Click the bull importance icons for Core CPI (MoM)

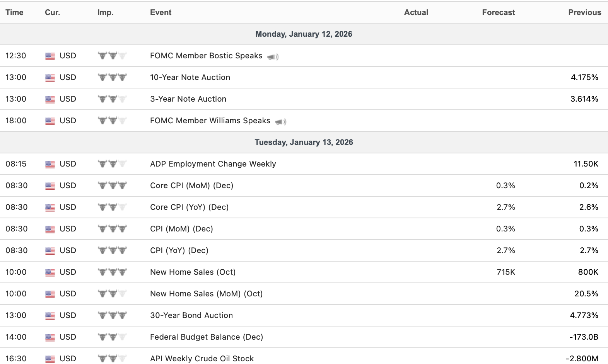coord(112,185)
